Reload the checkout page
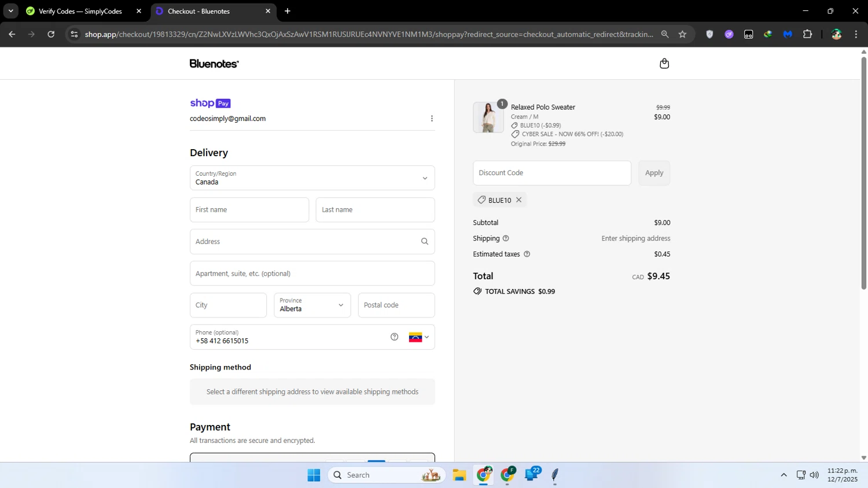 point(51,34)
